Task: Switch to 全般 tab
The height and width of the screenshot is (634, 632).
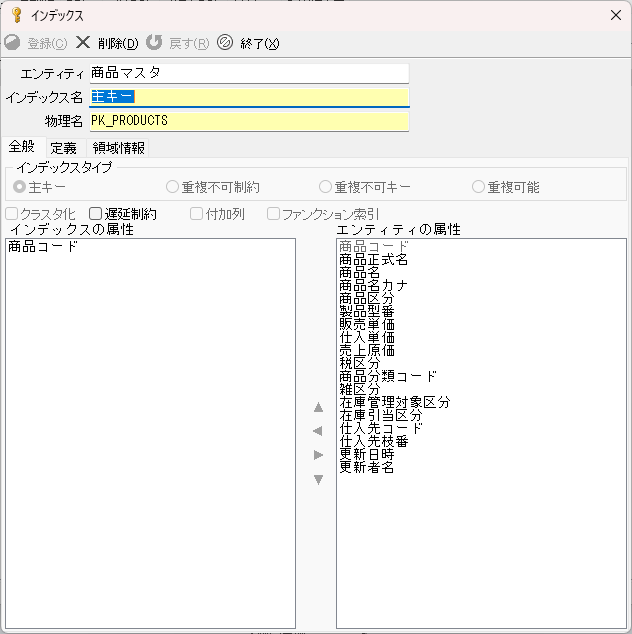Action: [22, 146]
